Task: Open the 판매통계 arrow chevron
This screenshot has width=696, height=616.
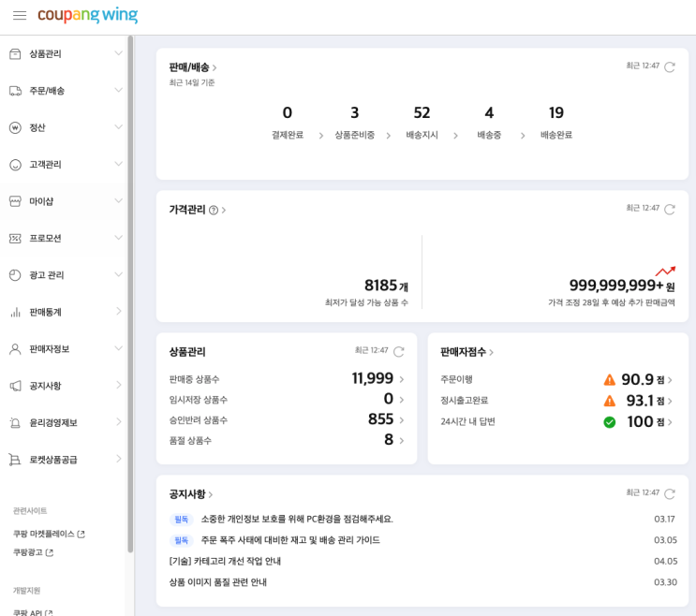Action: coord(119,312)
